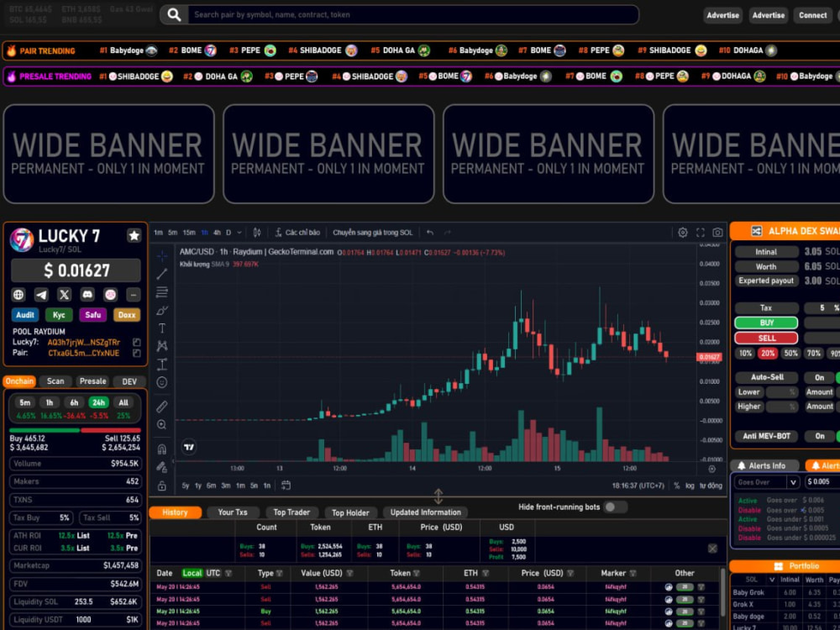Click the lock all drawings icon
Viewport: 840px width, 630px height.
pos(162,486)
